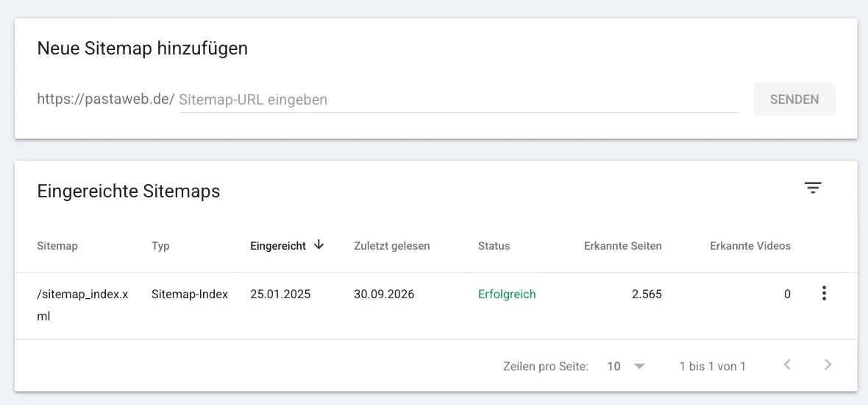Click the green Erfolgreich status
This screenshot has height=405, width=868.
(507, 295)
